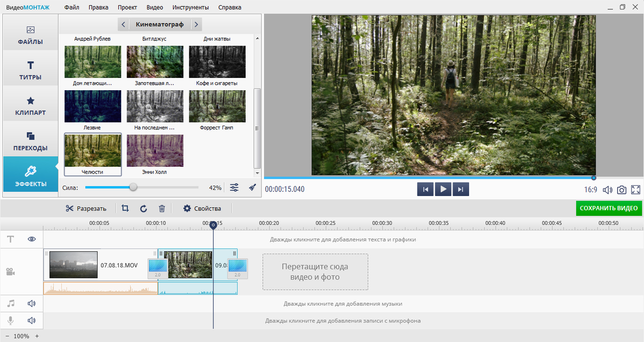
Task: Click the Перетащите сюда видео drop area
Action: click(x=316, y=272)
